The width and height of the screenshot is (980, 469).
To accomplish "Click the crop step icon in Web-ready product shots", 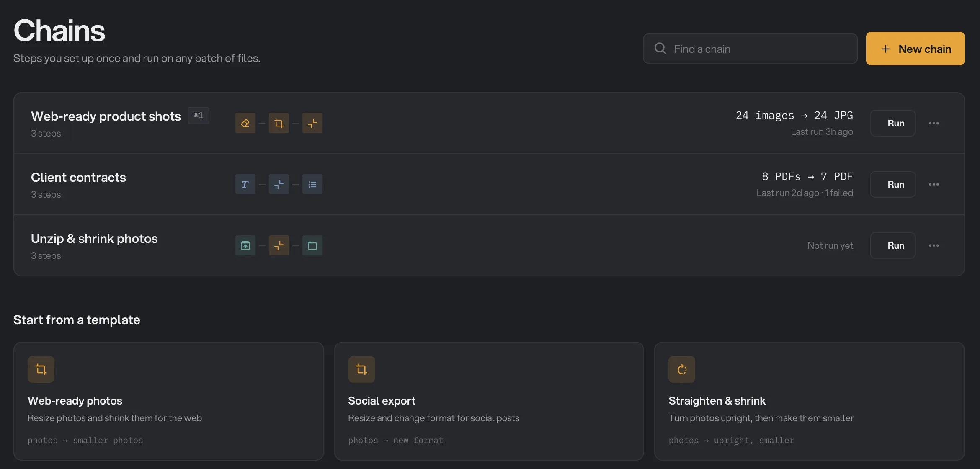I will pyautogui.click(x=279, y=123).
